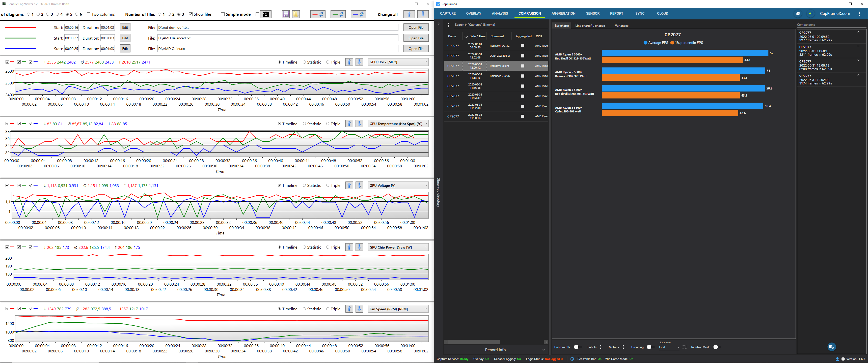Screen dimensions: 868x363
Task: Open the yellow folder icon in toolbar
Action: [296, 14]
